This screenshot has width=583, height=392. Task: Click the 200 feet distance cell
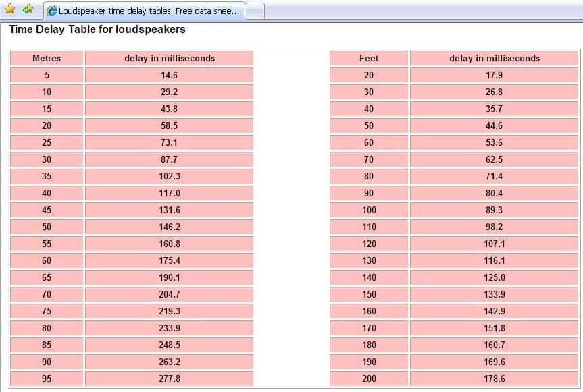pos(369,379)
